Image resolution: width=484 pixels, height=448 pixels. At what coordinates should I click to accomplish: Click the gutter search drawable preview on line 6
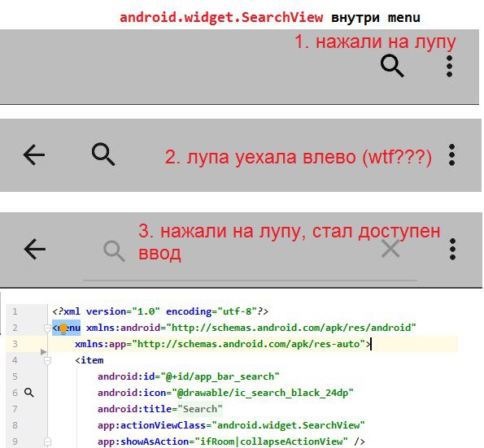tap(29, 393)
